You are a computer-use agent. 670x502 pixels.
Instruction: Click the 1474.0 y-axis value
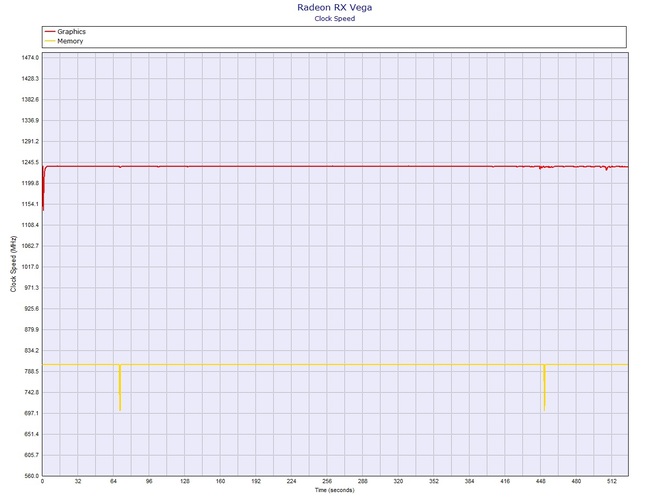point(30,58)
